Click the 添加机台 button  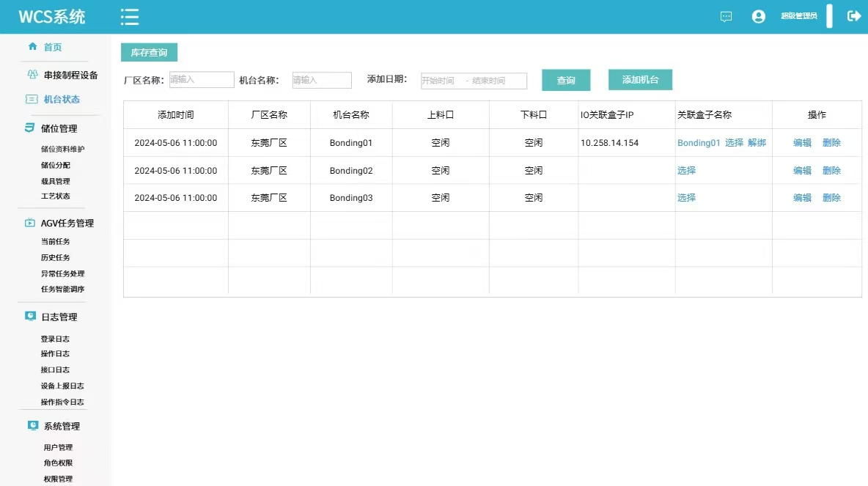(x=640, y=80)
